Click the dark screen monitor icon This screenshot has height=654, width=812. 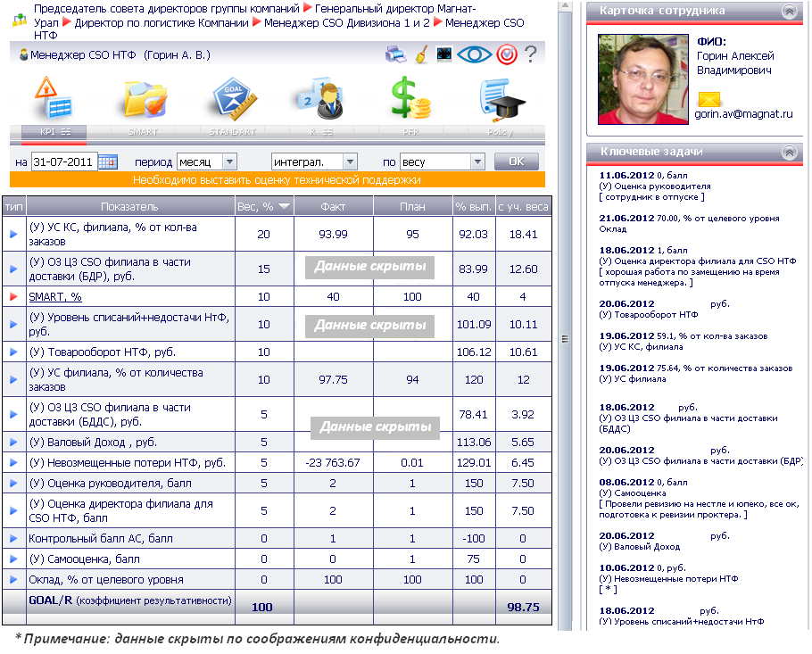[444, 54]
